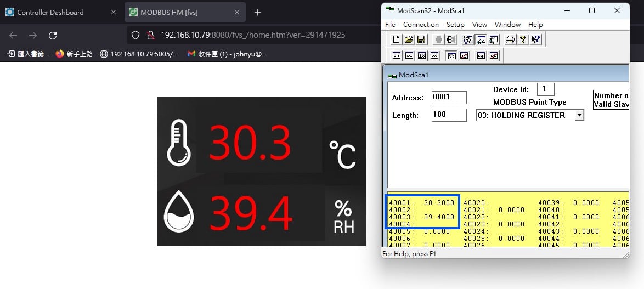Click the Length input field
Viewport: 644px width, 289px height.
(449, 115)
